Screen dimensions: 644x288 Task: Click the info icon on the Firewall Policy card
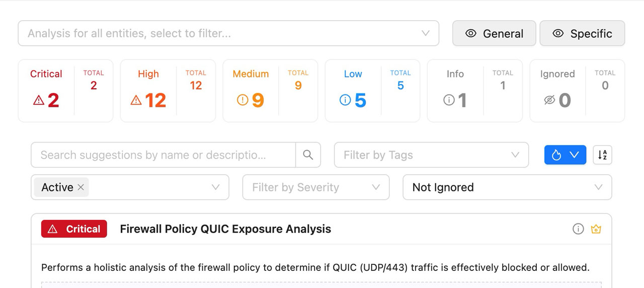point(578,229)
